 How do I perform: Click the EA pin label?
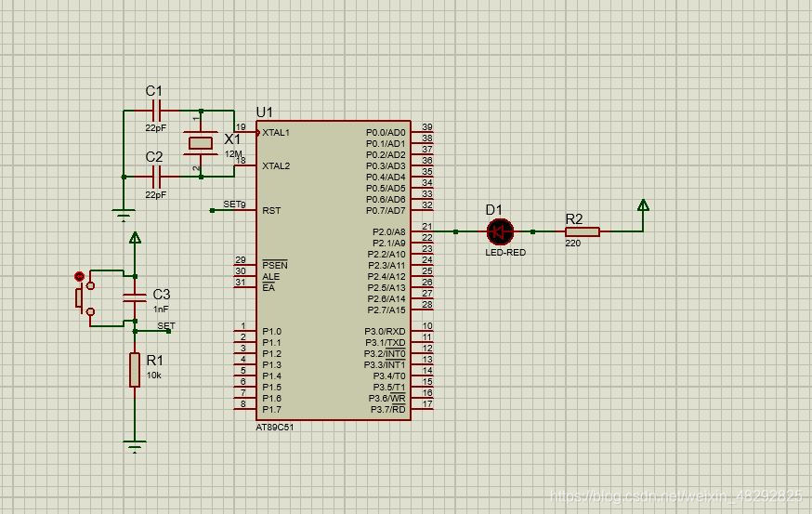268,287
